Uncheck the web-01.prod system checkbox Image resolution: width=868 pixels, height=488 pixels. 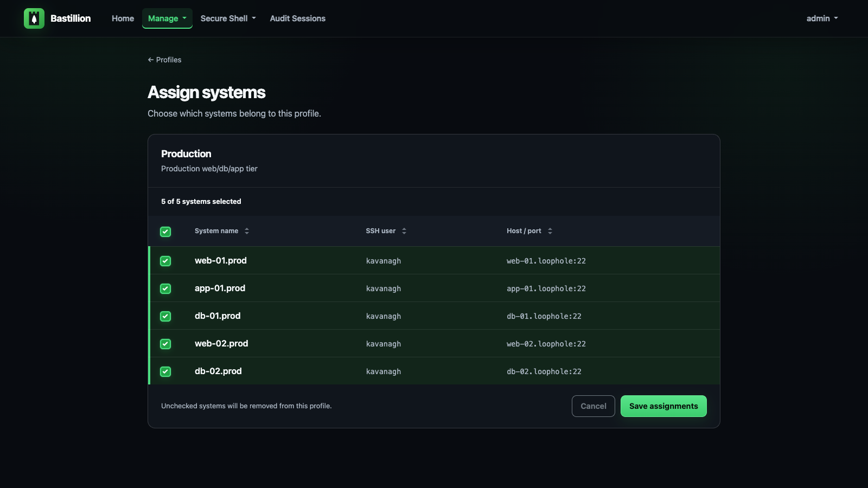[165, 261]
